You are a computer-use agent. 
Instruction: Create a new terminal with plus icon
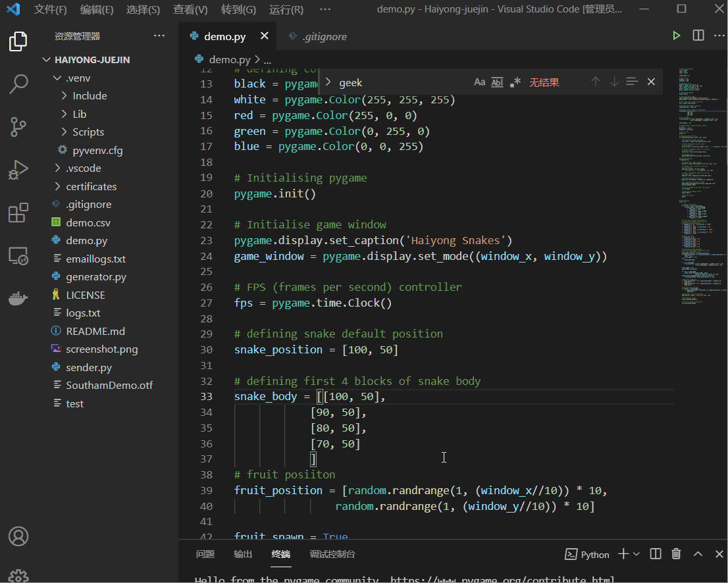pyautogui.click(x=623, y=554)
